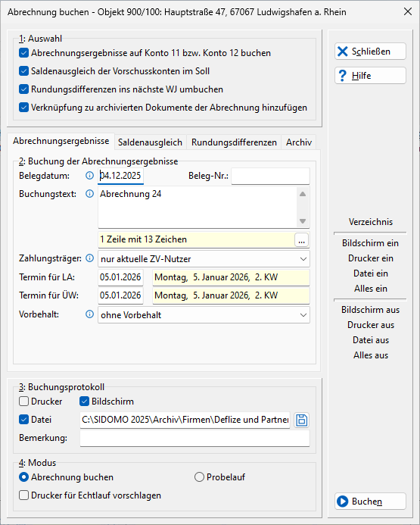Viewport: 420px width, 525px height.
Task: Select the Probelauf radio button
Action: pos(199,477)
